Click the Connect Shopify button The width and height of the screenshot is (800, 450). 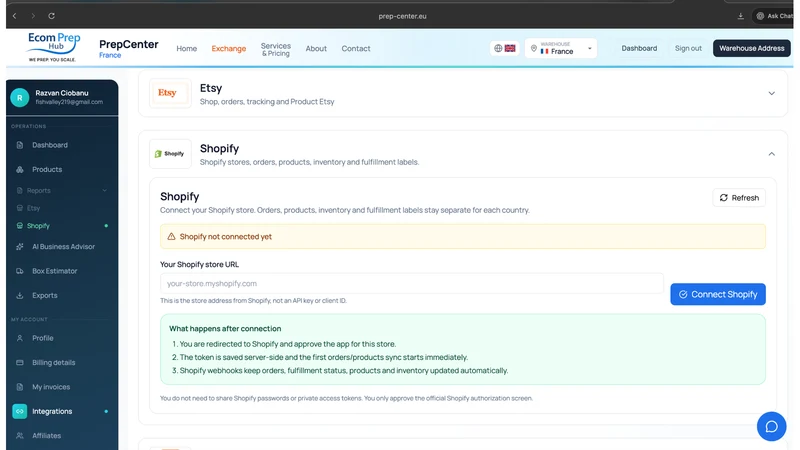[718, 294]
